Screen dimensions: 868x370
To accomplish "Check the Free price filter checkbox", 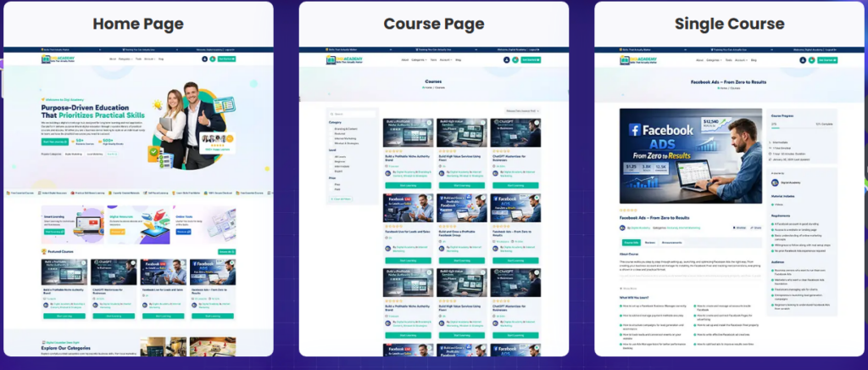I will pyautogui.click(x=331, y=183).
